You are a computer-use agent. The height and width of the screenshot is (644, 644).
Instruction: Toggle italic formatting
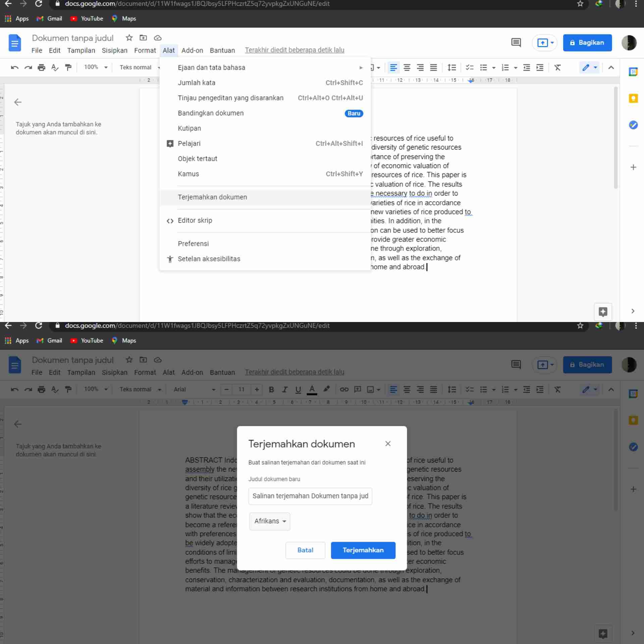(285, 389)
